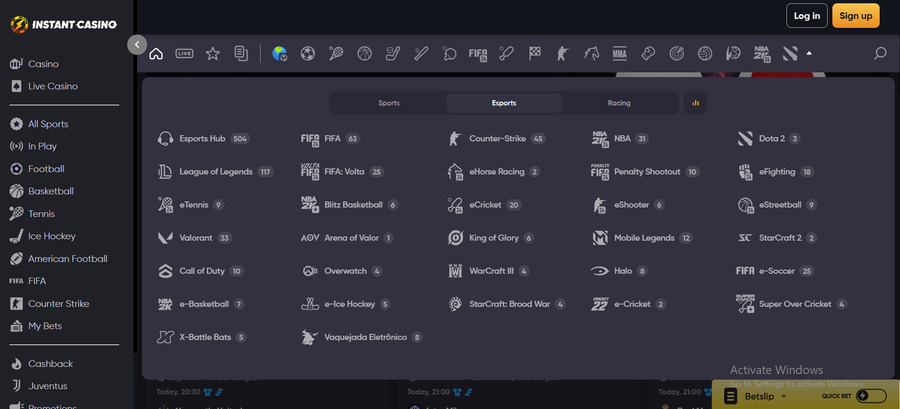The height and width of the screenshot is (409, 900).
Task: Open Counter-Strike esports category
Action: click(x=496, y=139)
